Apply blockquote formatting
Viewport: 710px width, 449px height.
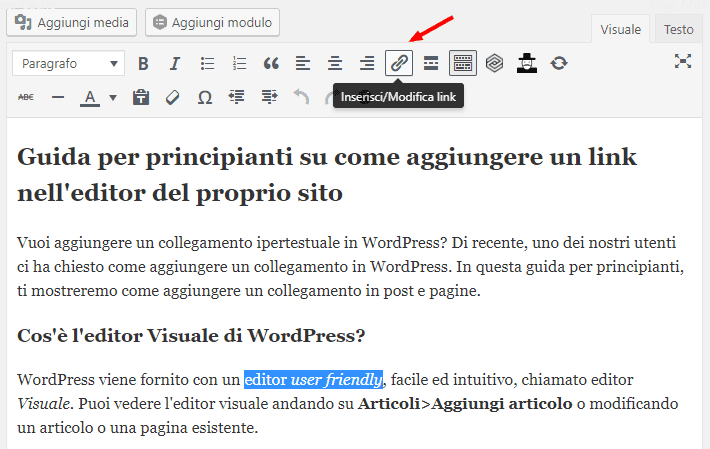point(271,63)
